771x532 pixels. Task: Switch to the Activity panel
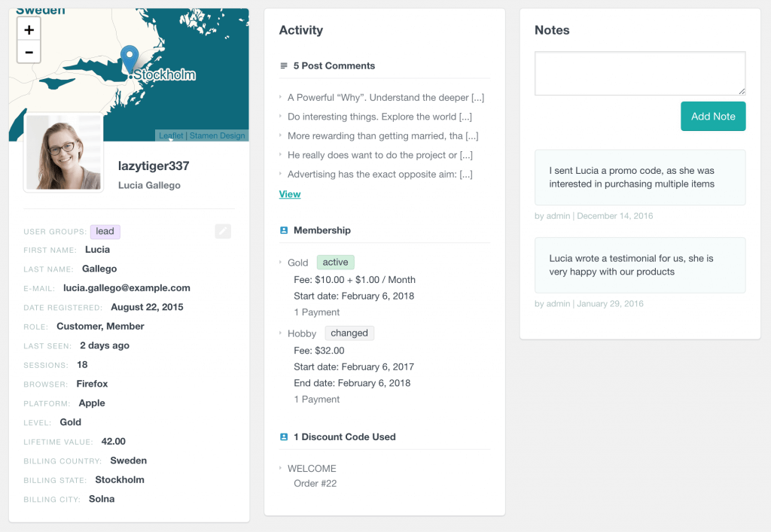point(301,30)
